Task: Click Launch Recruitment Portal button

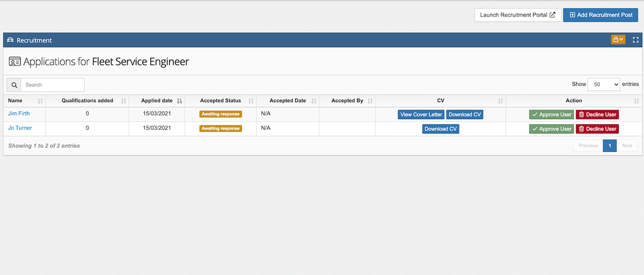Action: (518, 15)
